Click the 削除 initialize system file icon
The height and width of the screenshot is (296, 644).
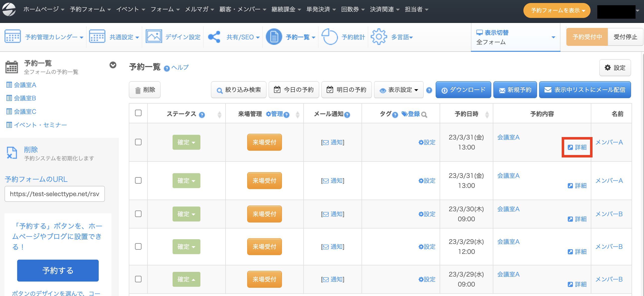pyautogui.click(x=12, y=153)
